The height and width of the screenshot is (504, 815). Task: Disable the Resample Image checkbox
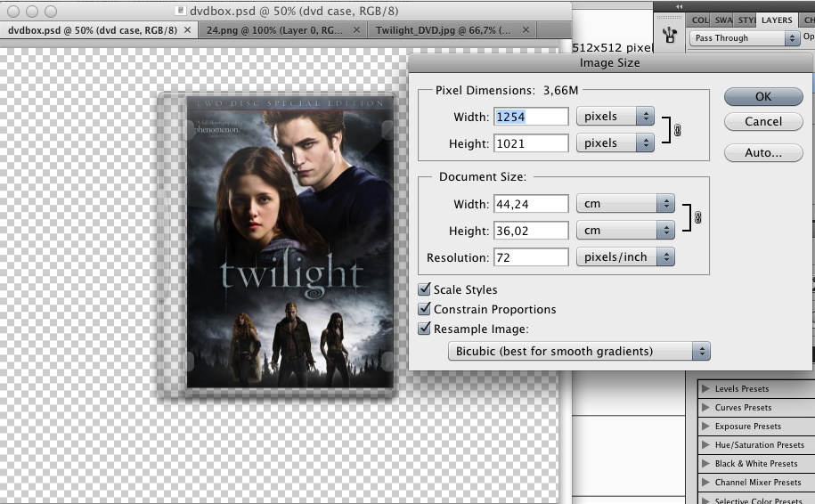click(424, 329)
